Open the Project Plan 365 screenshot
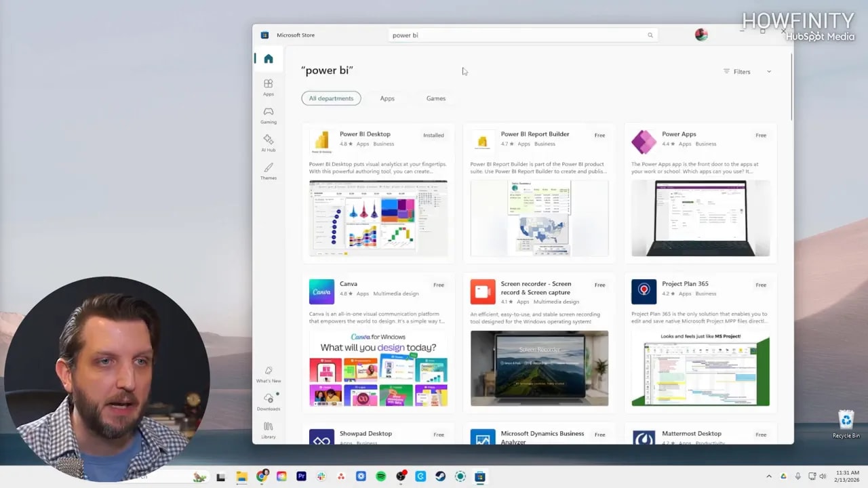 click(701, 368)
